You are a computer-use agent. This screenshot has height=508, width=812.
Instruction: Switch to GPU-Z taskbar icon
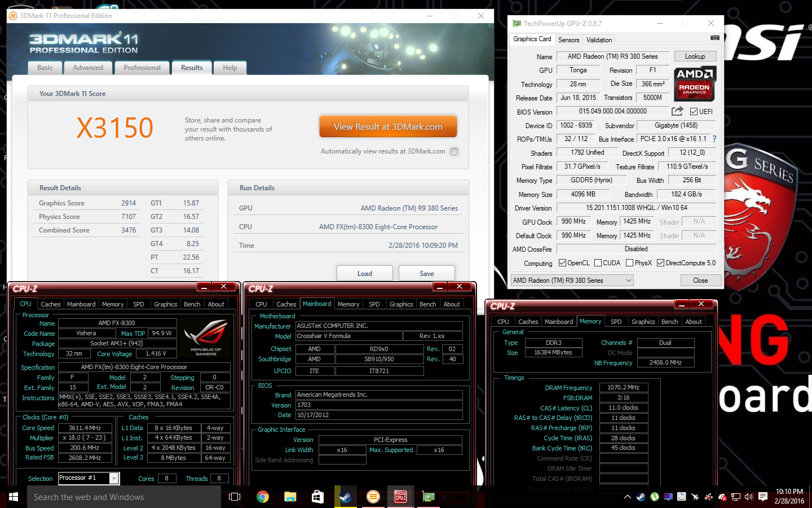pyautogui.click(x=429, y=497)
